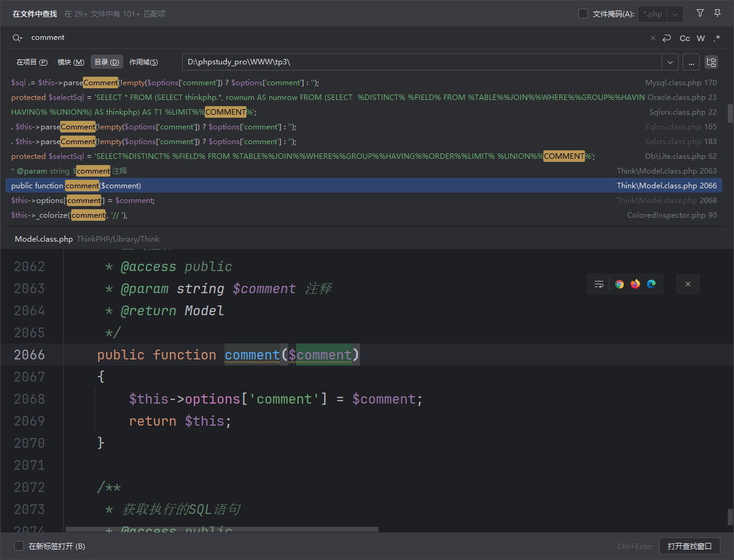
Task: Switch to the 作用域 scope tab
Action: coord(143,62)
